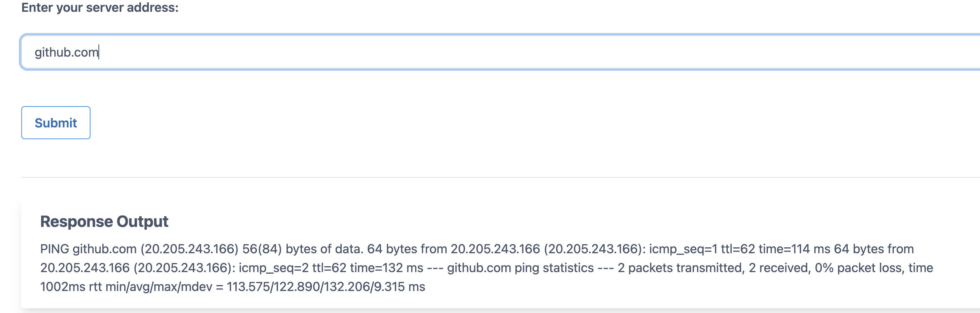Click the 'Response Output' heading

coord(104,221)
